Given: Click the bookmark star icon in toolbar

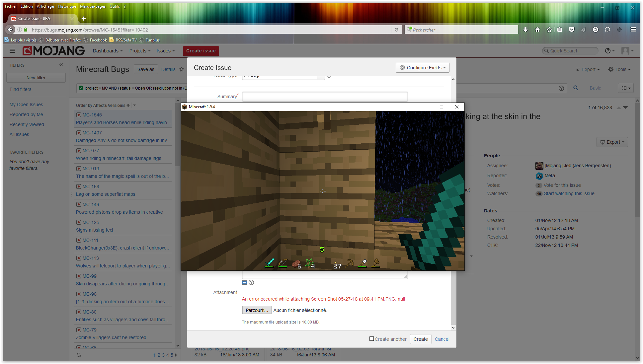Looking at the screenshot, I should point(549,30).
